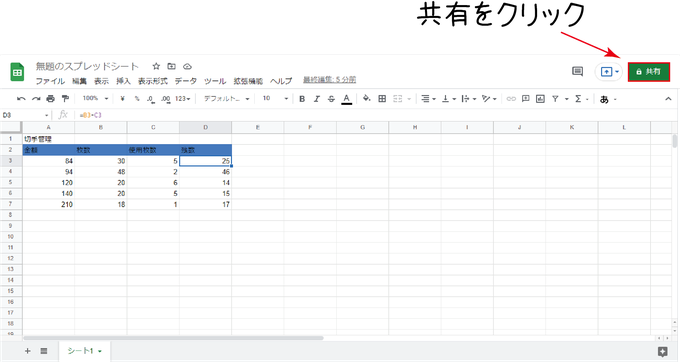Toggle bold formatting
Viewport: 680px width, 362px height.
pos(302,99)
